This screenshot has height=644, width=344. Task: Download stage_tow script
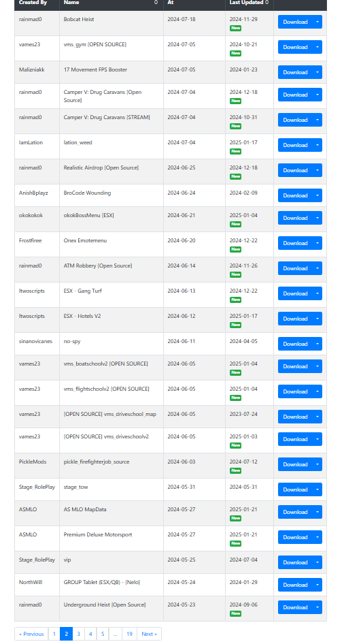295,489
